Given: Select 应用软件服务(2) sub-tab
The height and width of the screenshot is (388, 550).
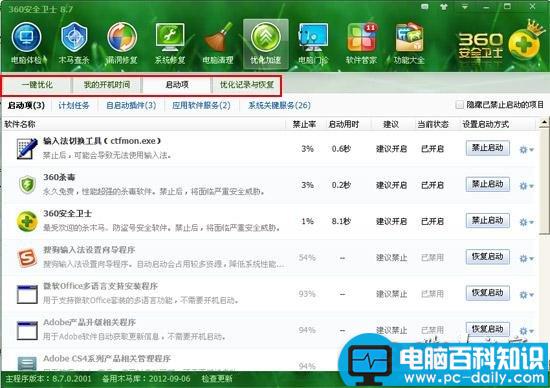Looking at the screenshot, I should tap(201, 105).
